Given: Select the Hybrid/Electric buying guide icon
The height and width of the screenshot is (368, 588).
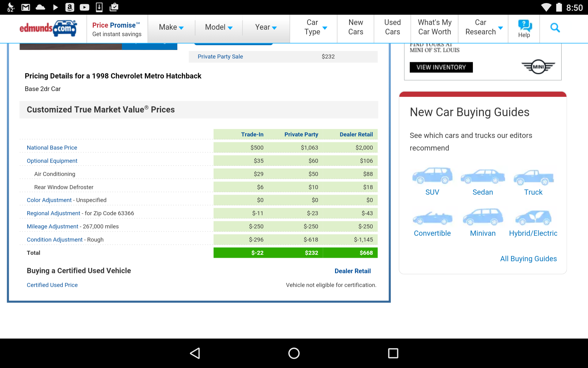Looking at the screenshot, I should [533, 217].
